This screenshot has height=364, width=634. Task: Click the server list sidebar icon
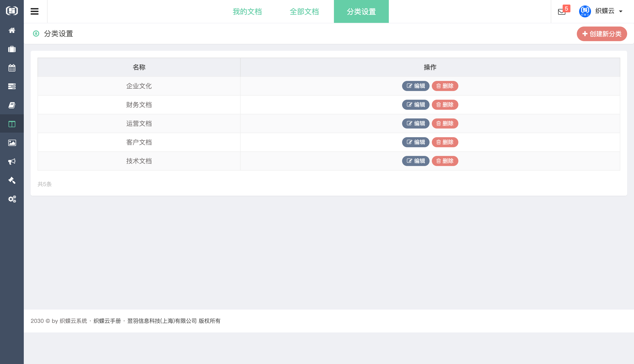click(x=12, y=86)
